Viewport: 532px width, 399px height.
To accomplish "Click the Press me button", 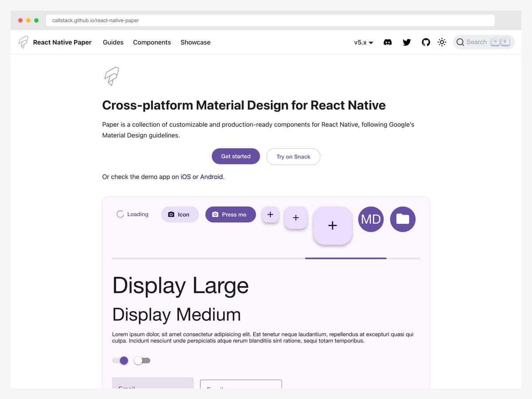I will pos(231,214).
